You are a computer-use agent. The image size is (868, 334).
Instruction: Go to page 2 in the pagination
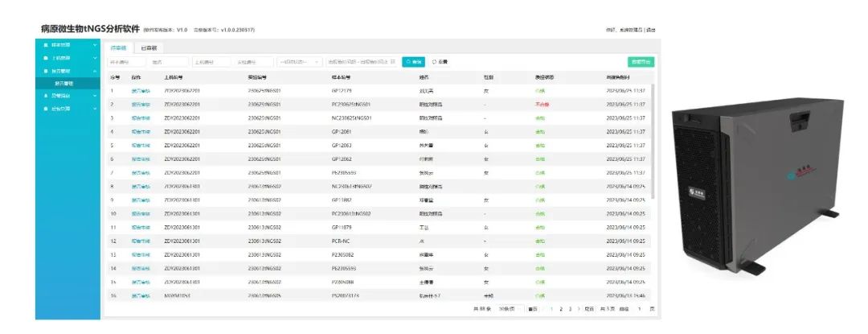coord(560,309)
